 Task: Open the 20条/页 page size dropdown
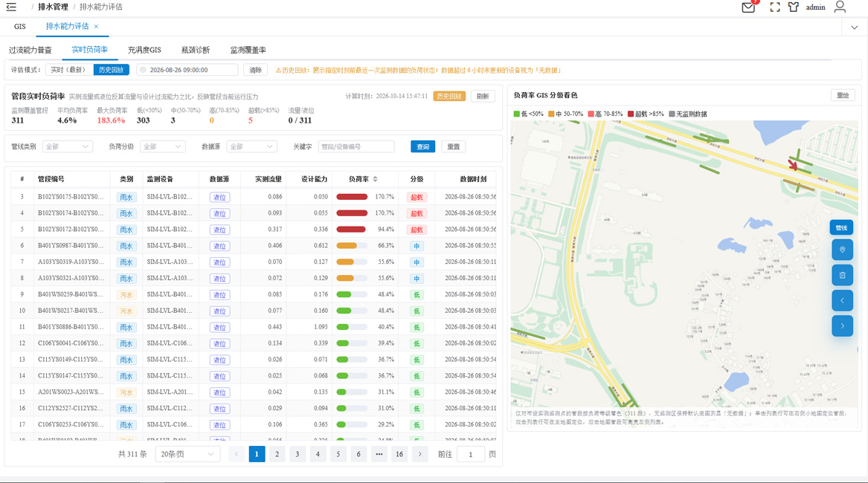point(187,454)
